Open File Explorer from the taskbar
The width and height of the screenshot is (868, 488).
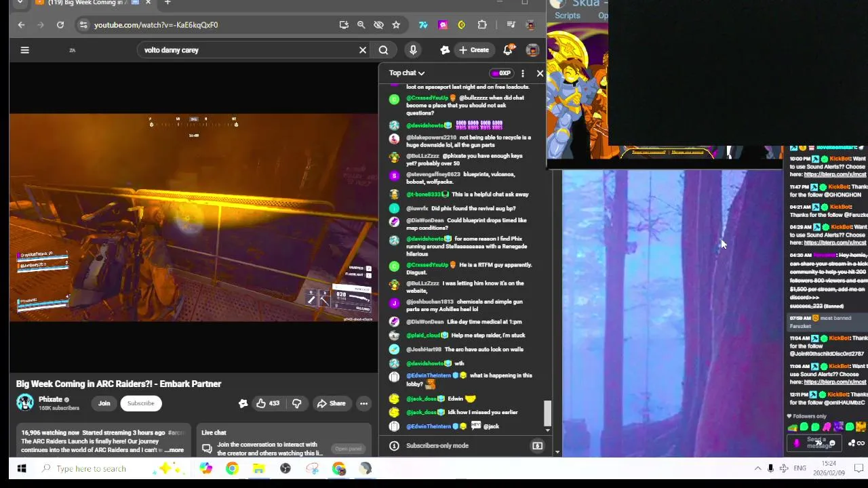[258, 468]
